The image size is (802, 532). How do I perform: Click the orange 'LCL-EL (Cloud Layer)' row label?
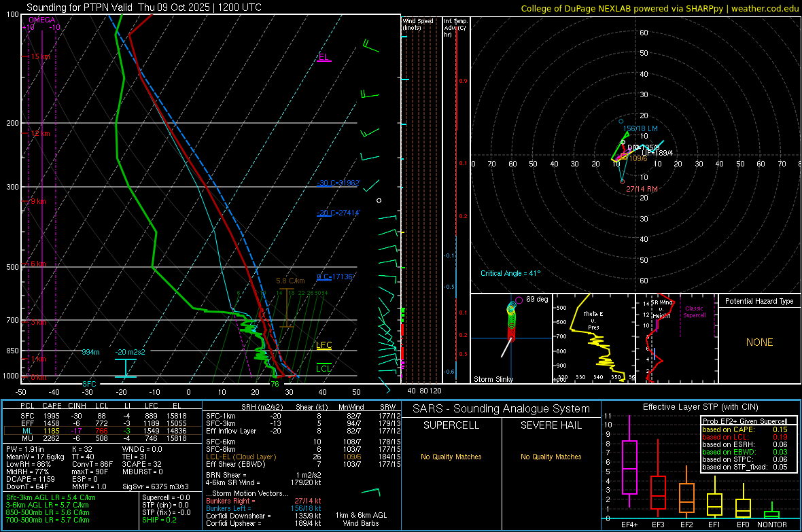(x=241, y=457)
